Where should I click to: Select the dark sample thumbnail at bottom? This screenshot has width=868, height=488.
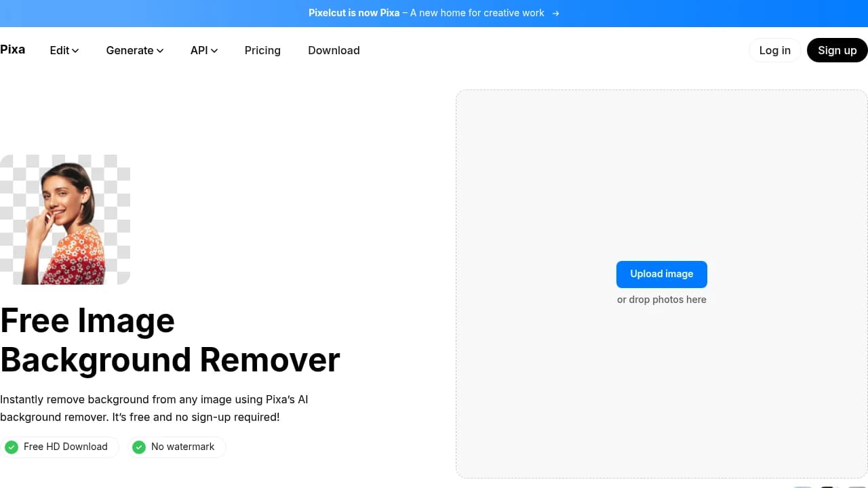(826, 487)
